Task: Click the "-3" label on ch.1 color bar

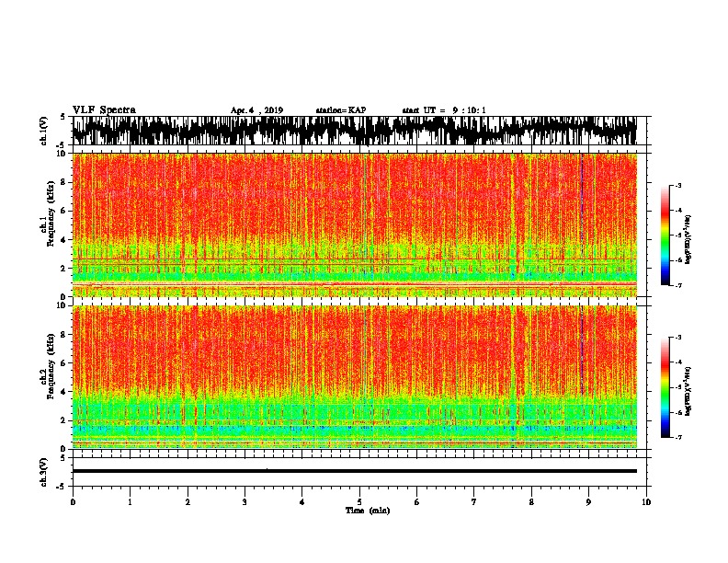Action: pos(677,186)
